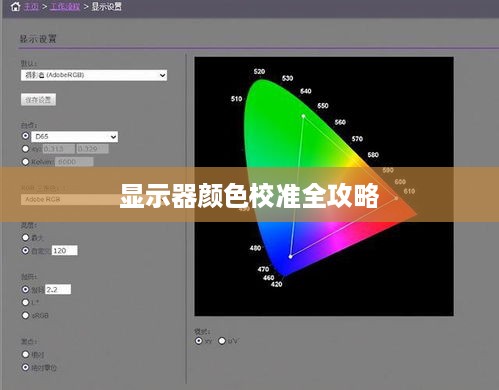
Task: Select the D65 white point radio button
Action: [25, 136]
